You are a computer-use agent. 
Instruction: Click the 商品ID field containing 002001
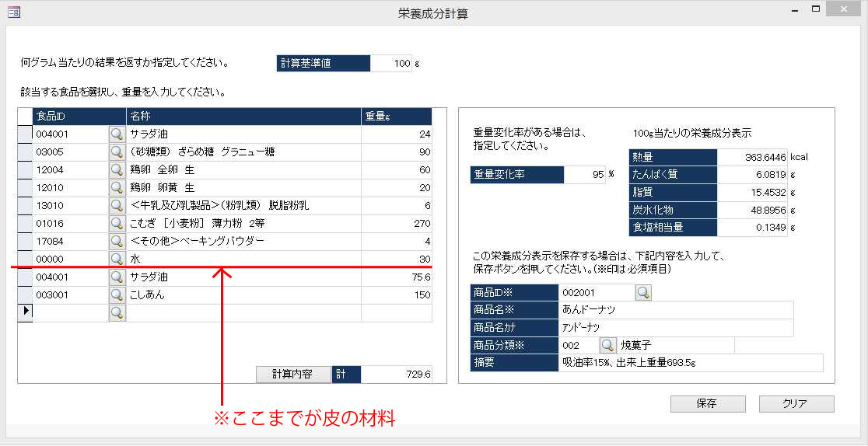597,293
